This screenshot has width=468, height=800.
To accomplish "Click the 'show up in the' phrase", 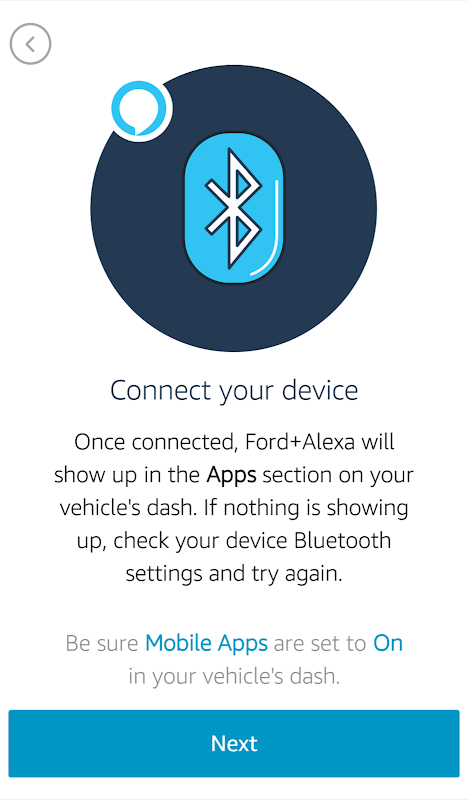I will point(127,476).
